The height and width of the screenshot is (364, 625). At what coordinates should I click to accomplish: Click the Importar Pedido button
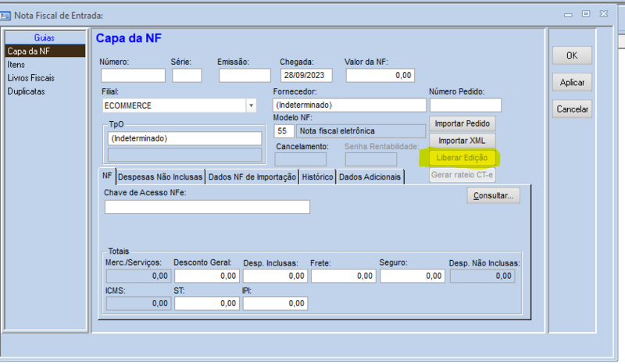(x=462, y=123)
